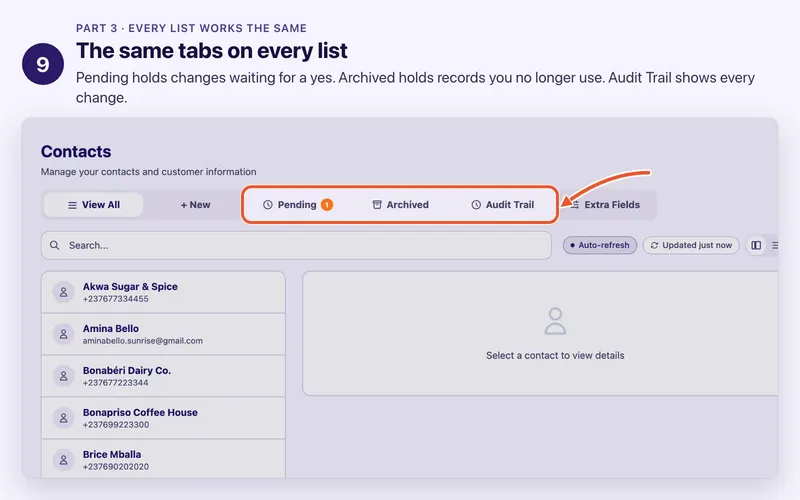Click the phone number +237690202020
The height and width of the screenshot is (500, 800).
(116, 466)
